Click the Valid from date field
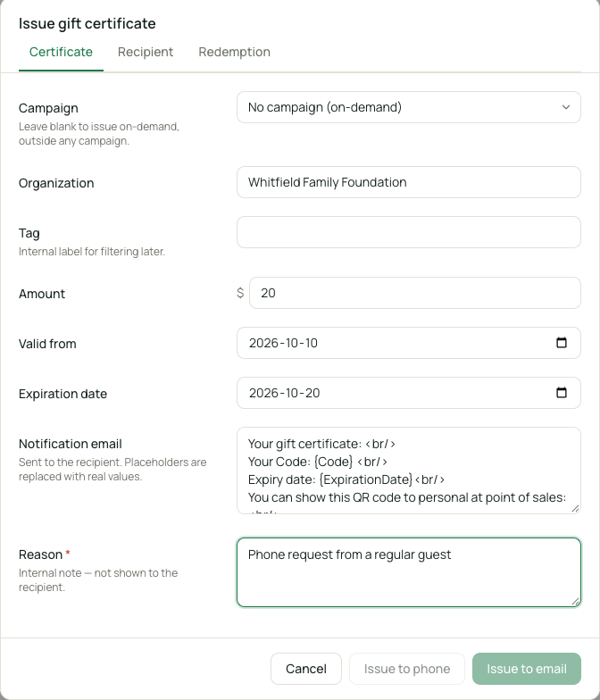 (x=409, y=343)
